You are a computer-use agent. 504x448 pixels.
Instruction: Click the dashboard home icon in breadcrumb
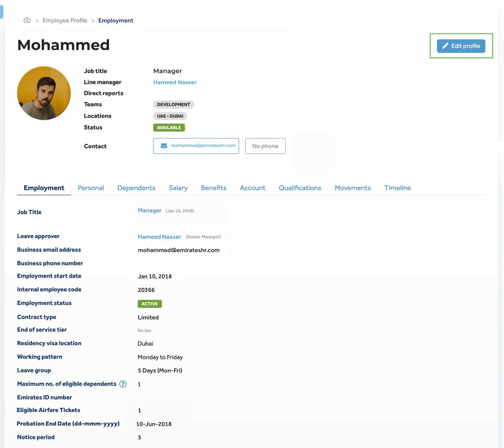click(27, 20)
